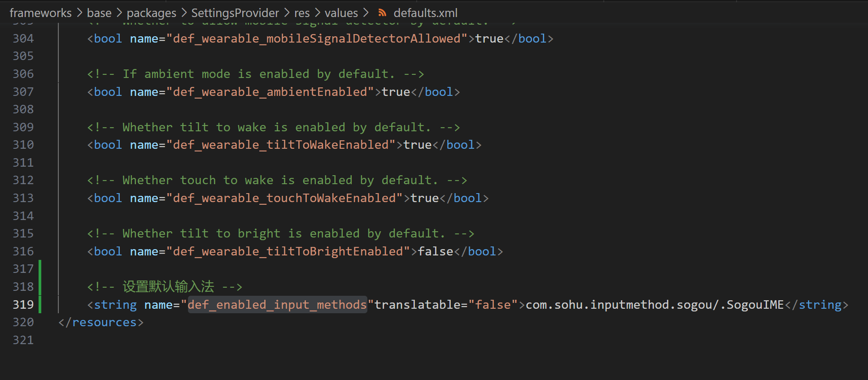
Task: Place cursor in 'def_wearable_tiltToBrightEnabled' name
Action: point(288,251)
